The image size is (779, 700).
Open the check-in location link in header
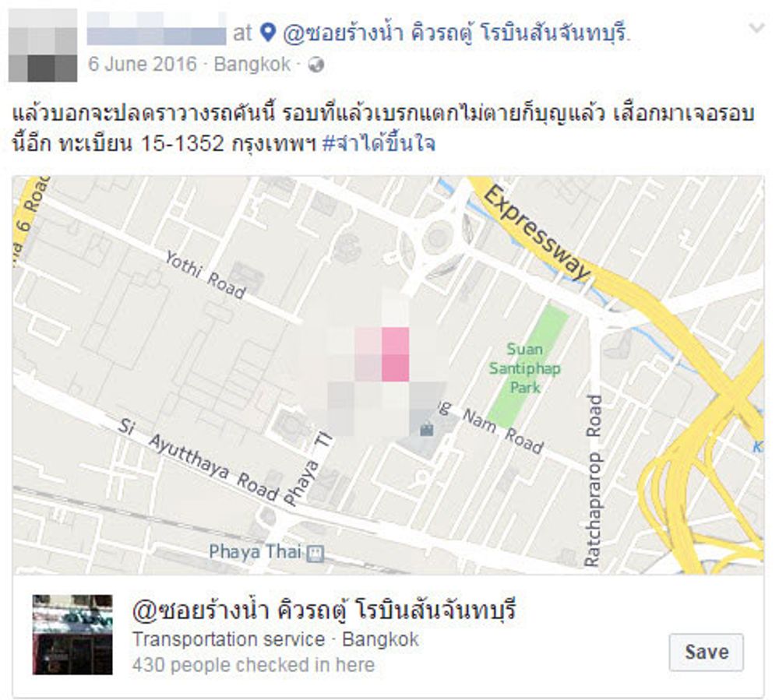tap(456, 33)
